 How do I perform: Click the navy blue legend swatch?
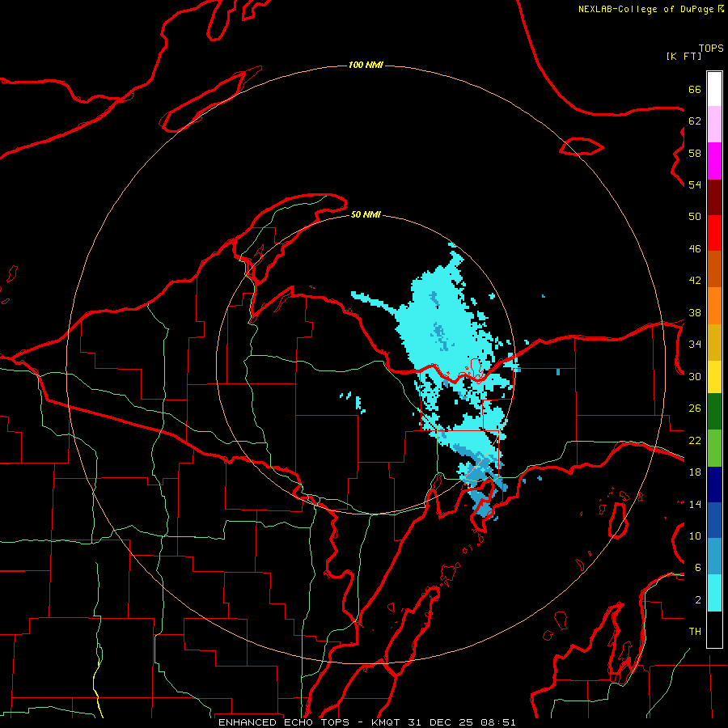(x=714, y=485)
